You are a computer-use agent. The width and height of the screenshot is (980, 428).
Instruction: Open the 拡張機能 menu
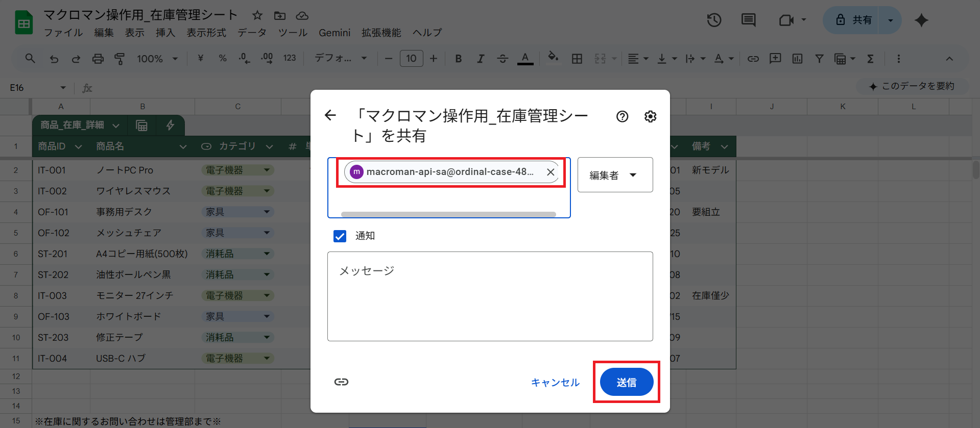tap(381, 33)
